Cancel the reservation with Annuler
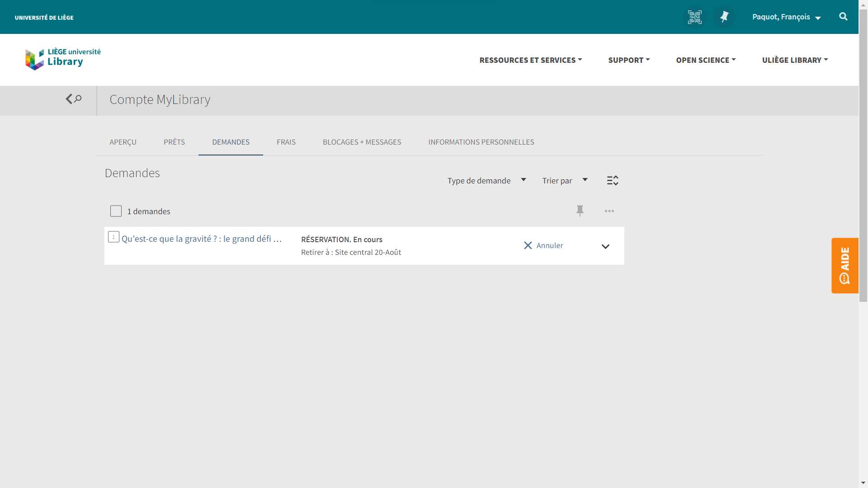 tap(543, 245)
